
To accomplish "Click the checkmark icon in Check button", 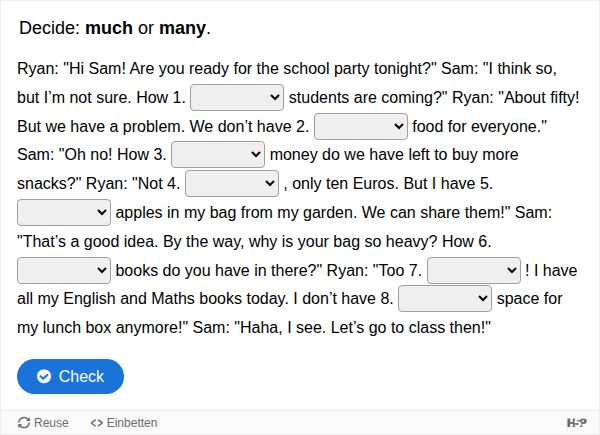I will click(x=44, y=376).
